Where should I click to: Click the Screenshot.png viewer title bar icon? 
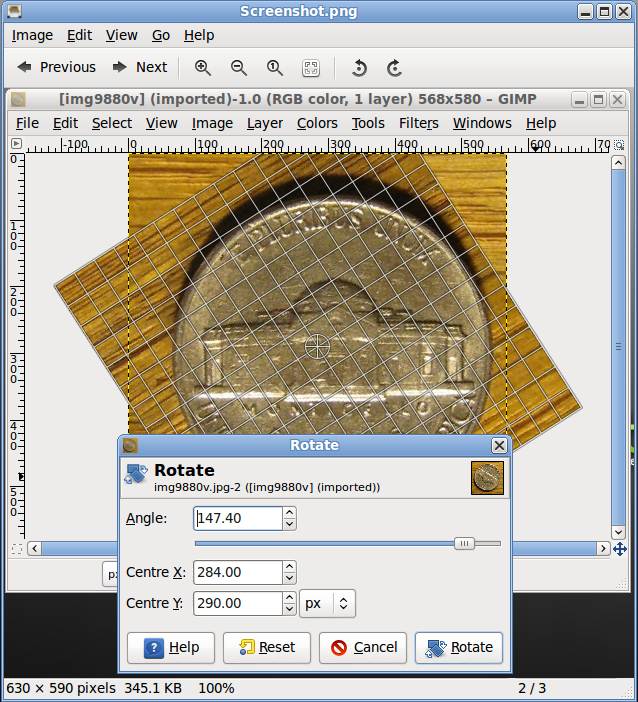point(14,11)
